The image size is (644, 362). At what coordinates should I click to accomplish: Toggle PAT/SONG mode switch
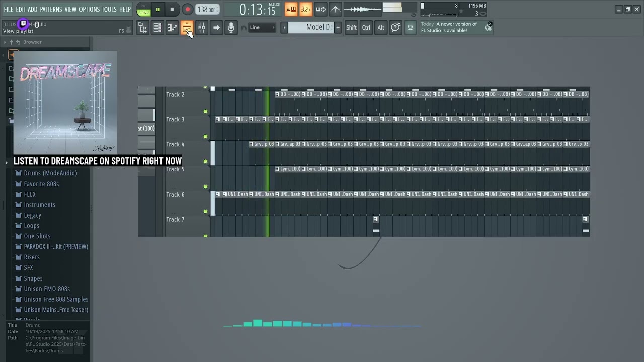(x=144, y=10)
